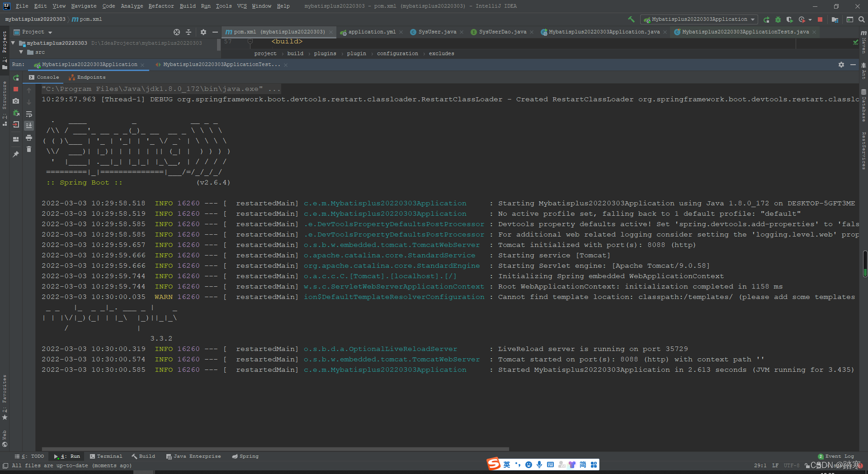
Task: Attach debugger icon in Run panel
Action: coord(16,113)
